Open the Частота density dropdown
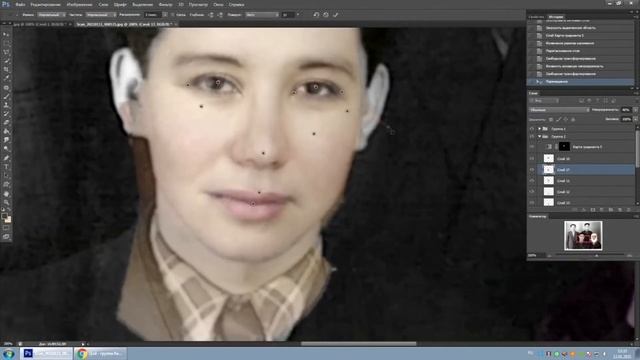The image size is (640, 360). pos(101,15)
